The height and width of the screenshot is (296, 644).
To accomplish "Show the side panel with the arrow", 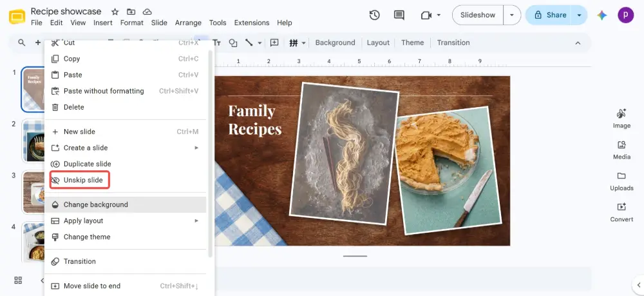I will pos(639,284).
